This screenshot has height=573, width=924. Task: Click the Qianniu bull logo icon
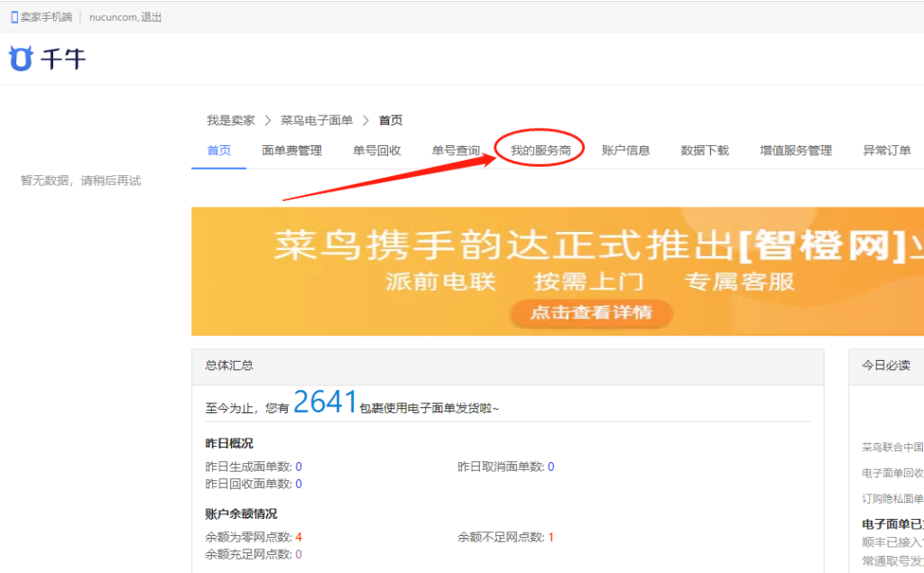pos(21,59)
